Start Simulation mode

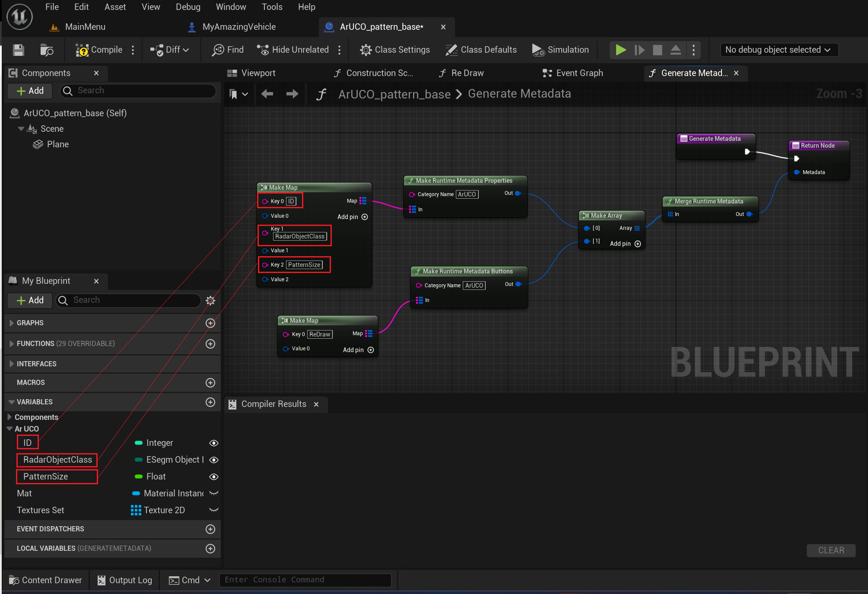560,50
